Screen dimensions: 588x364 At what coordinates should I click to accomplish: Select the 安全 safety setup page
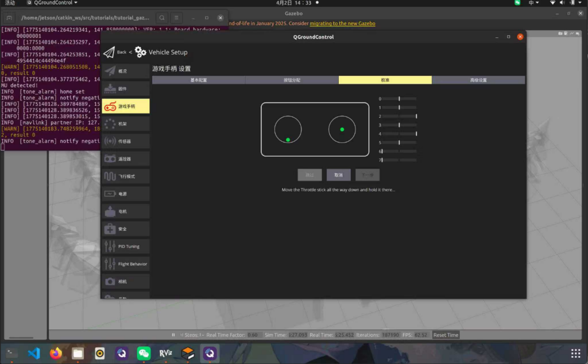[125, 229]
